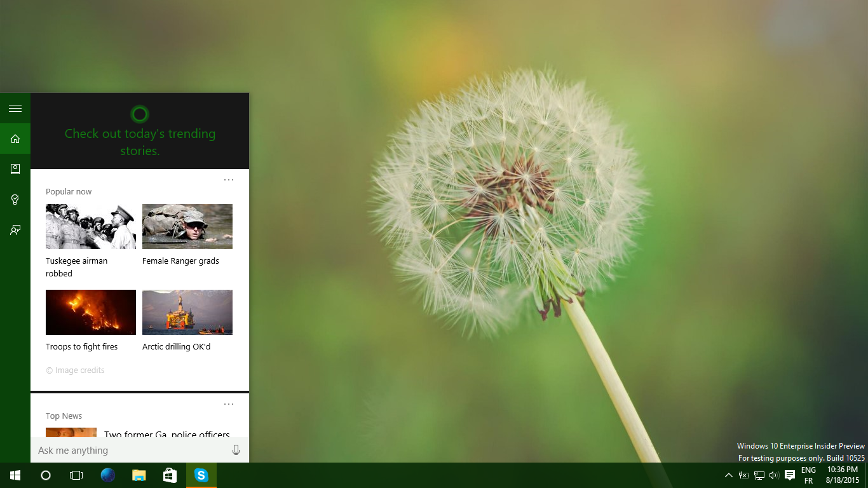This screenshot has height=488, width=868.
Task: Open Task View on taskbar
Action: 76,475
